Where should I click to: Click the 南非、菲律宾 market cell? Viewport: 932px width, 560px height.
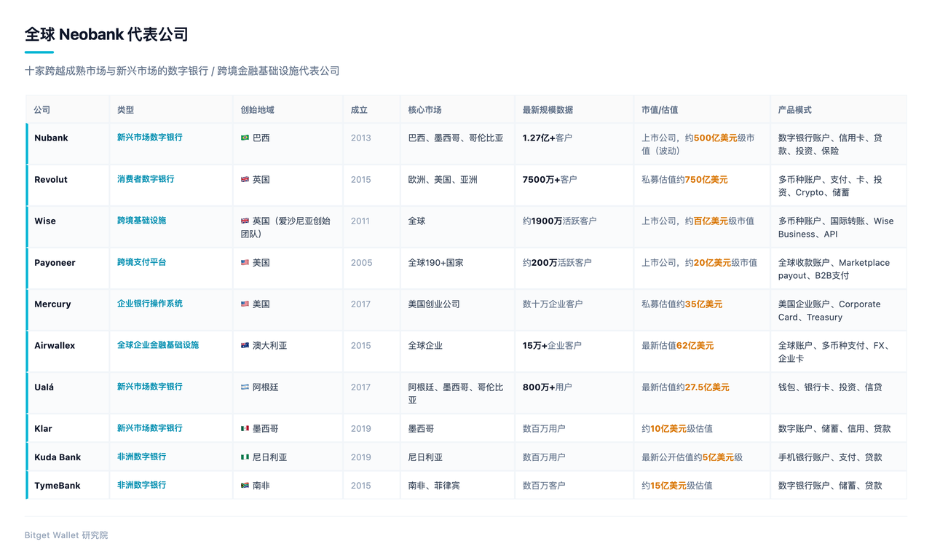[x=434, y=486]
